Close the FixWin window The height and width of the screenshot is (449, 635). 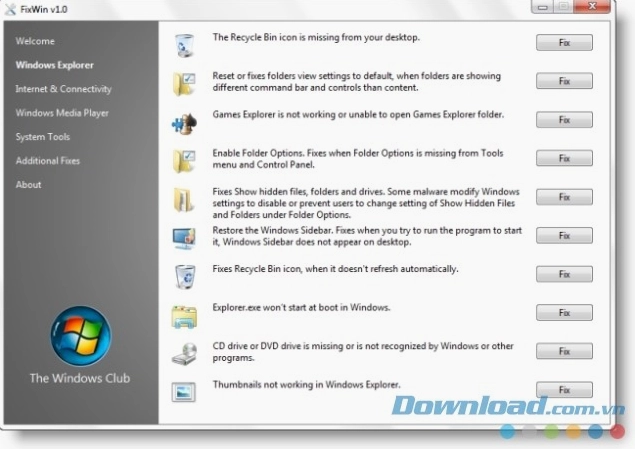coord(592,6)
